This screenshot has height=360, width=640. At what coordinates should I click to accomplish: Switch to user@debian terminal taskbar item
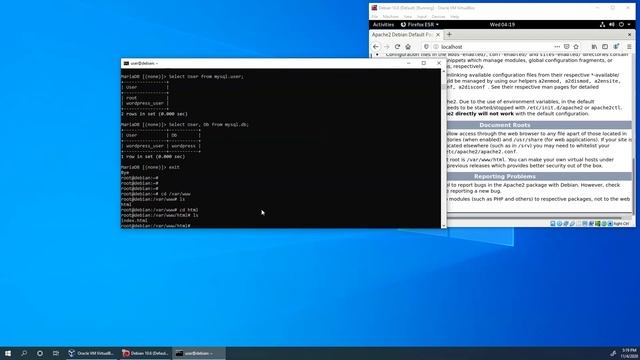click(199, 353)
